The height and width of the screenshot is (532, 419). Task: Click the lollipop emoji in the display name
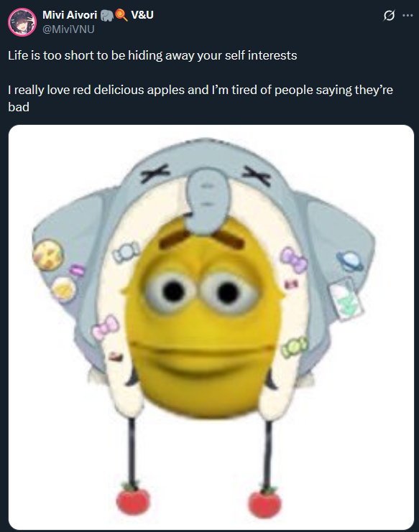[121, 15]
